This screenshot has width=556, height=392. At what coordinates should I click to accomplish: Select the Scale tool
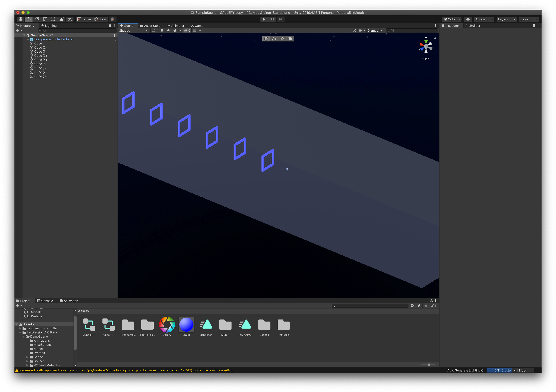point(45,19)
